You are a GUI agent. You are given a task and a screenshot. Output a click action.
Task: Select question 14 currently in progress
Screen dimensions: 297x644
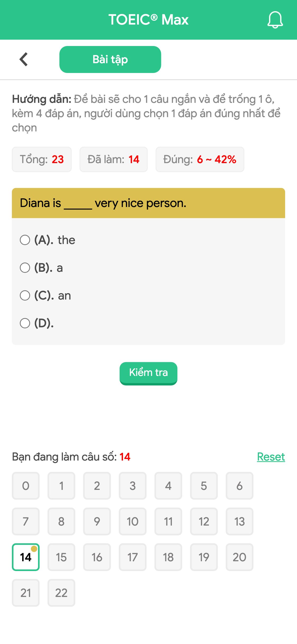coord(26,557)
